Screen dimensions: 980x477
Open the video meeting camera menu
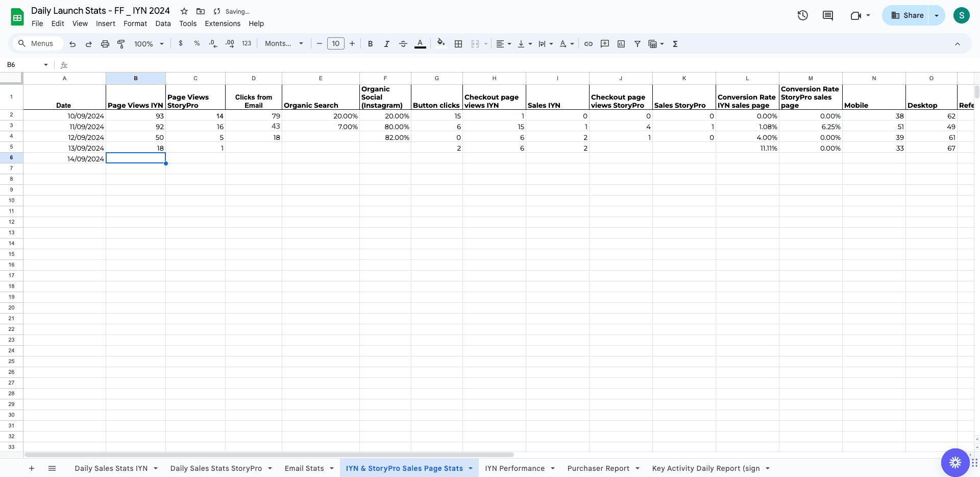point(860,15)
